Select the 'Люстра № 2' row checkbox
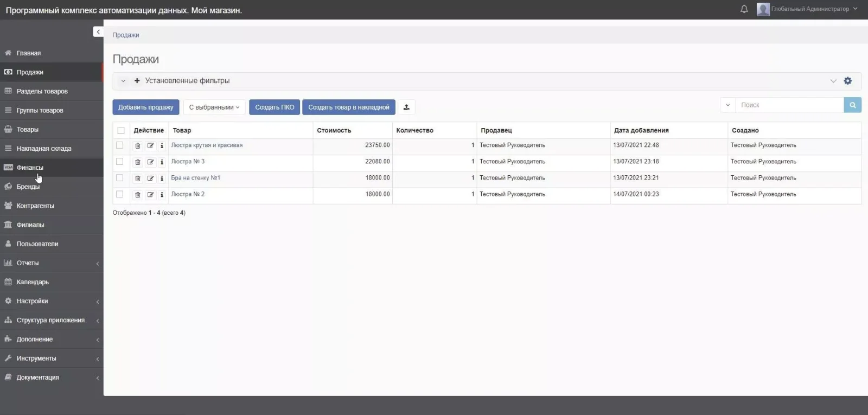Screen dimensions: 868x415 click(120, 194)
